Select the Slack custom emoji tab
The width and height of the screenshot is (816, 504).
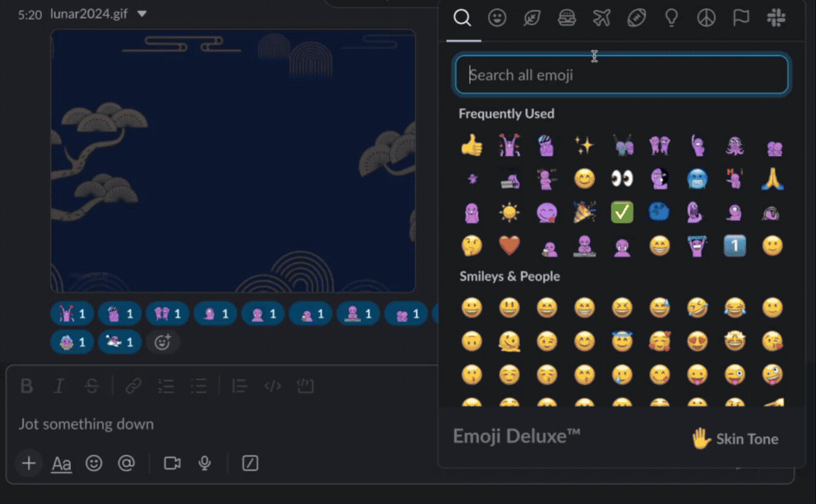click(776, 18)
